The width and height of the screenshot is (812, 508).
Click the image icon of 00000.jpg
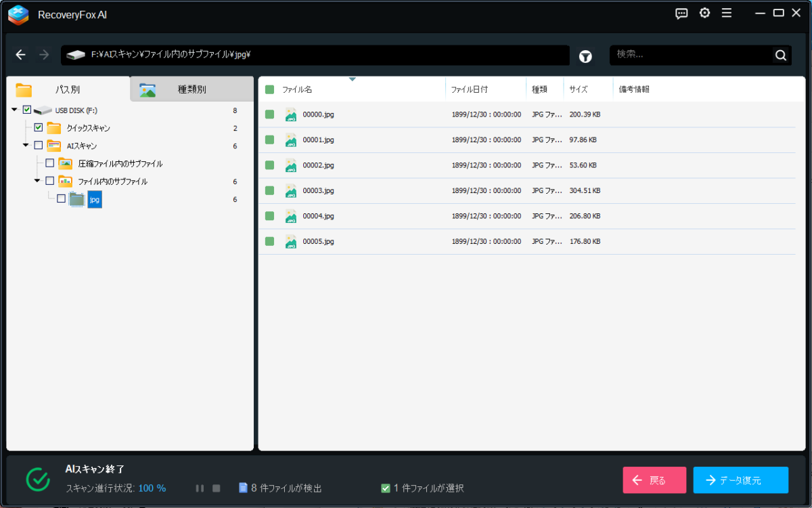[291, 114]
